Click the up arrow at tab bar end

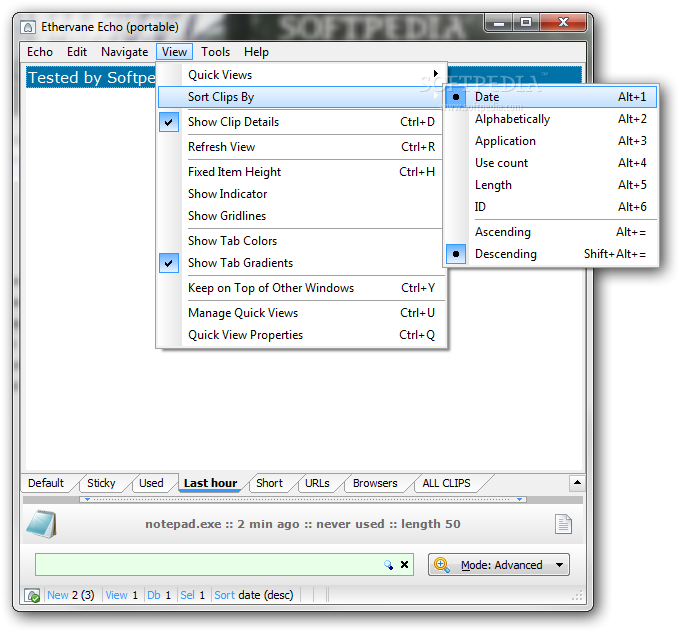point(577,483)
